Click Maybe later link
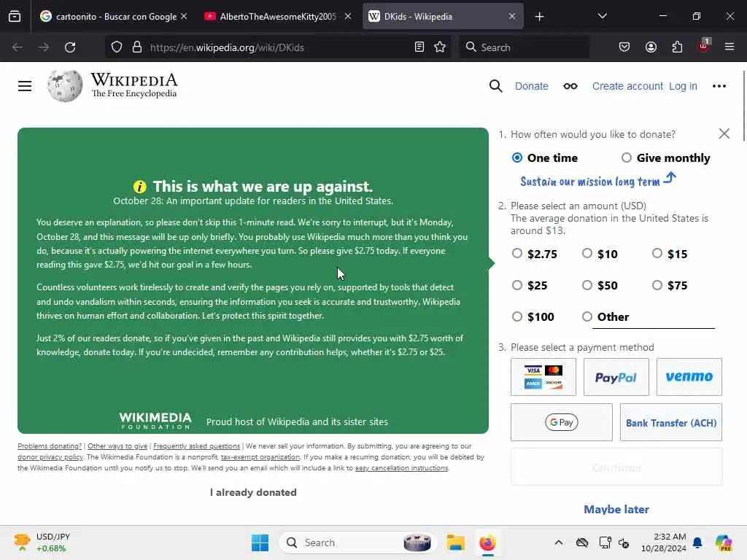The image size is (747, 560). (x=616, y=510)
